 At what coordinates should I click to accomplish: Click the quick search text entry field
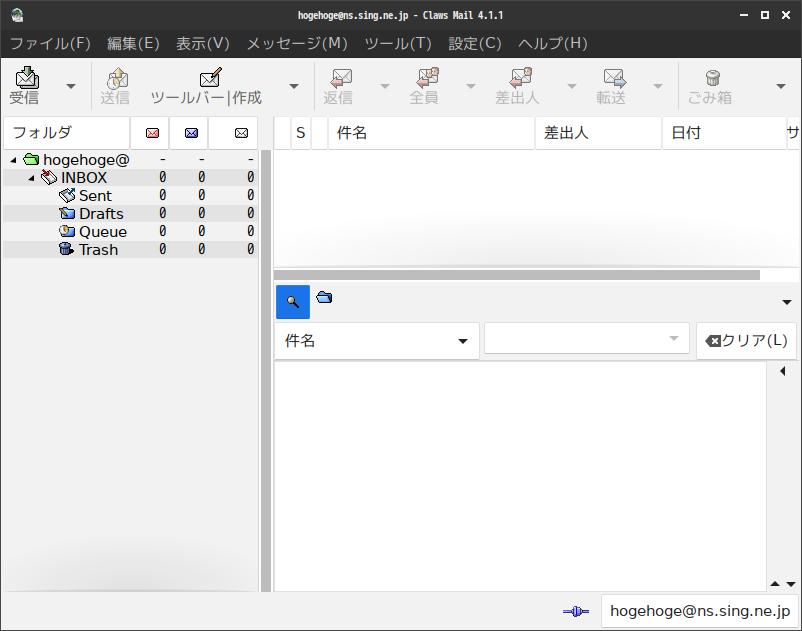pyautogui.click(x=587, y=338)
